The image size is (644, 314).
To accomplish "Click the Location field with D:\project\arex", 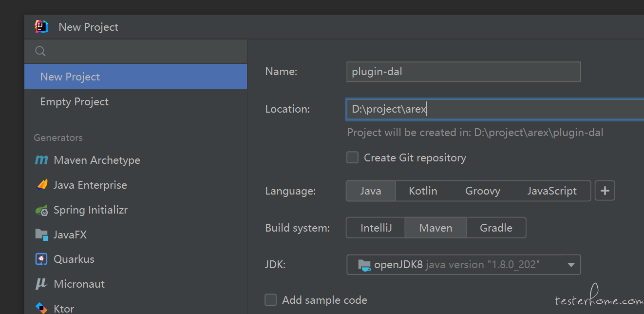I will click(495, 109).
